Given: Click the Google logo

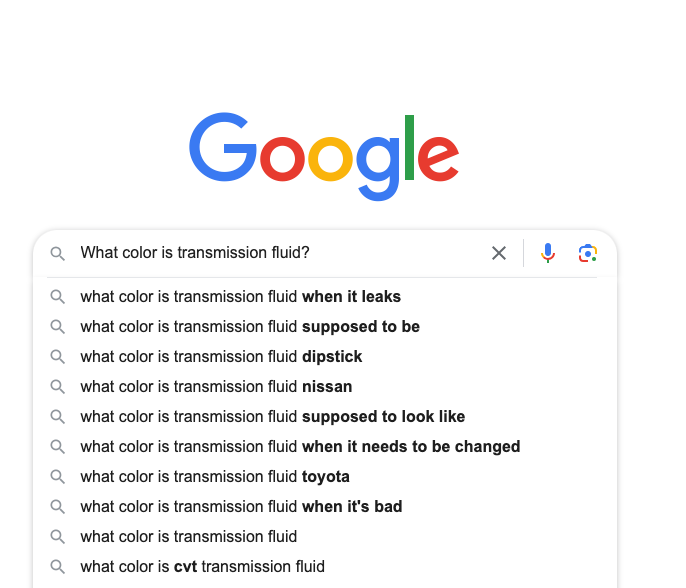Looking at the screenshot, I should pos(324,157).
